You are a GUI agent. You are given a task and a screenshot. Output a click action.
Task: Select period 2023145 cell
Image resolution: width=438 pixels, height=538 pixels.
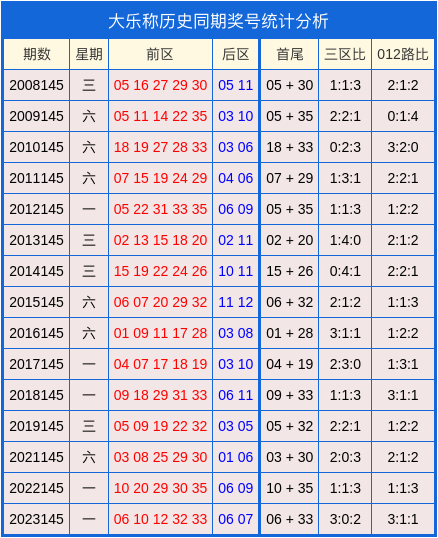pyautogui.click(x=37, y=519)
